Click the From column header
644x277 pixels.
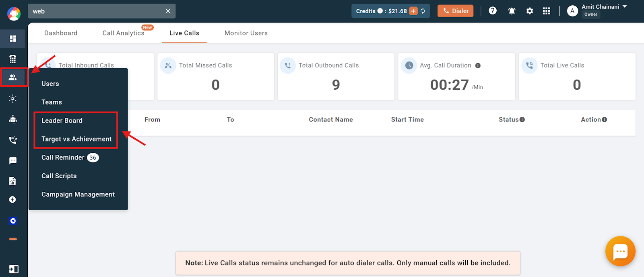tap(152, 119)
